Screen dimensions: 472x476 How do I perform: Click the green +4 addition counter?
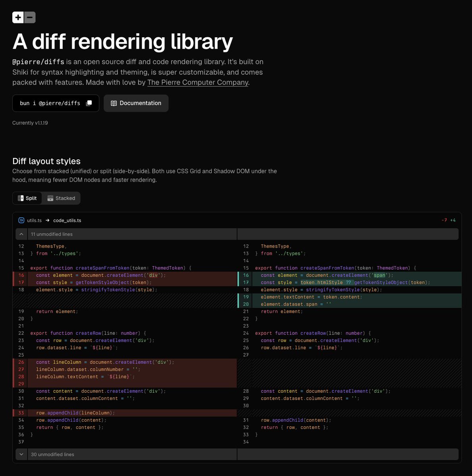[453, 220]
